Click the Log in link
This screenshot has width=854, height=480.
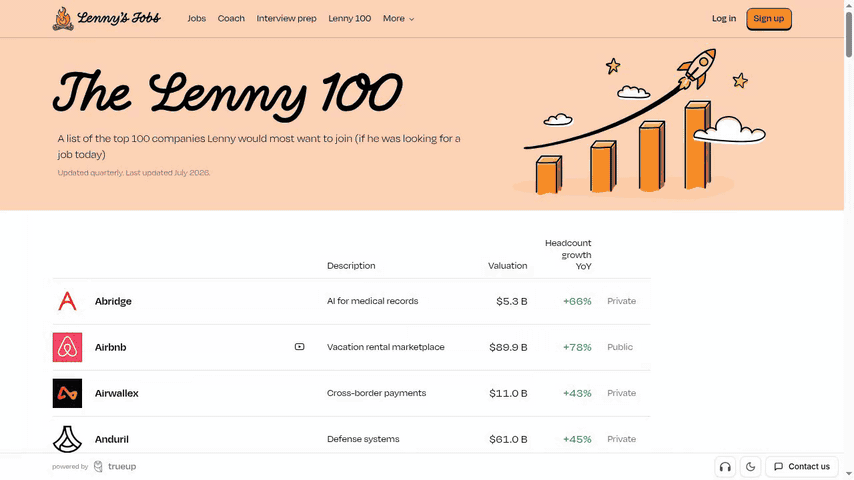coord(724,19)
